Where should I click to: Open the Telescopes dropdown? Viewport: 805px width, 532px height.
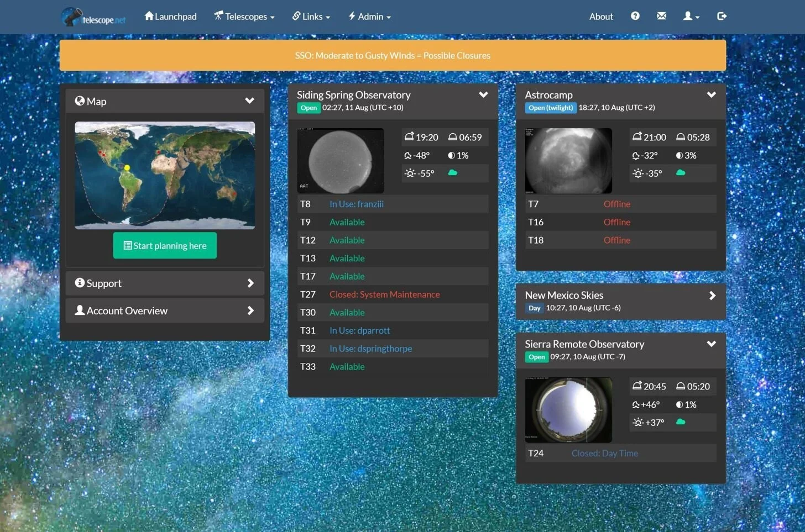pos(244,16)
